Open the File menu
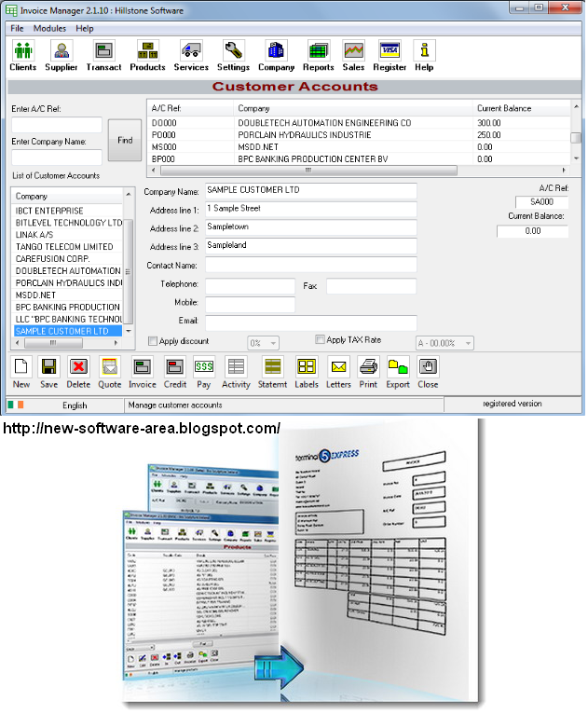This screenshot has height=714, width=588. pos(17,28)
